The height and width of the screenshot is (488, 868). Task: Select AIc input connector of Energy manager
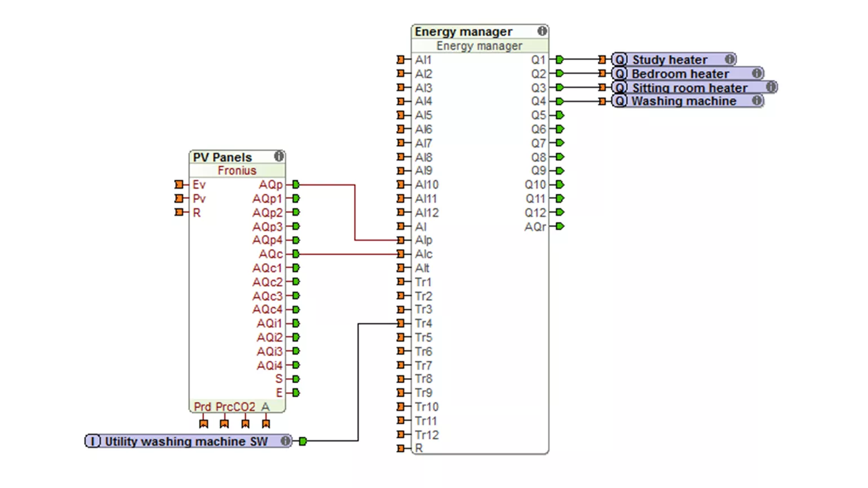pos(401,254)
